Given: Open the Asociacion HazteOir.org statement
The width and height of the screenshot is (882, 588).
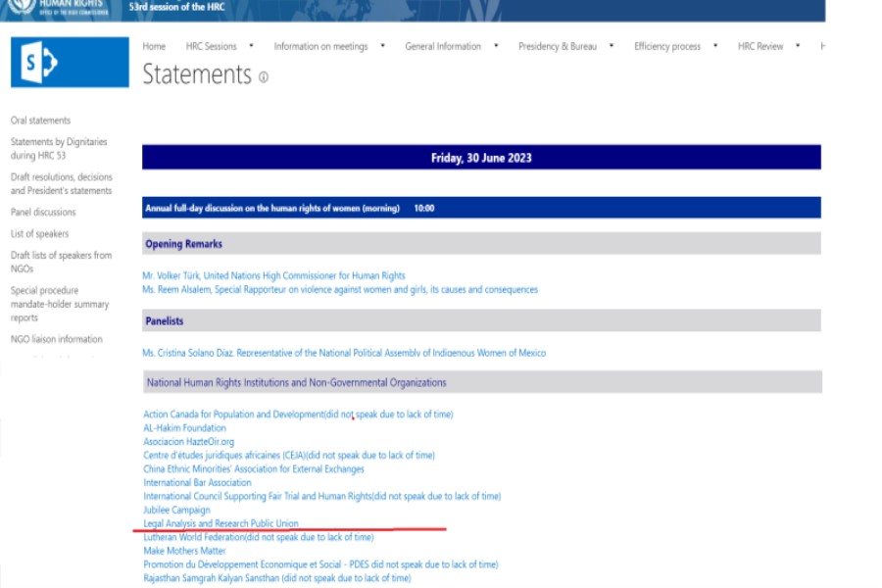Looking at the screenshot, I should [188, 442].
